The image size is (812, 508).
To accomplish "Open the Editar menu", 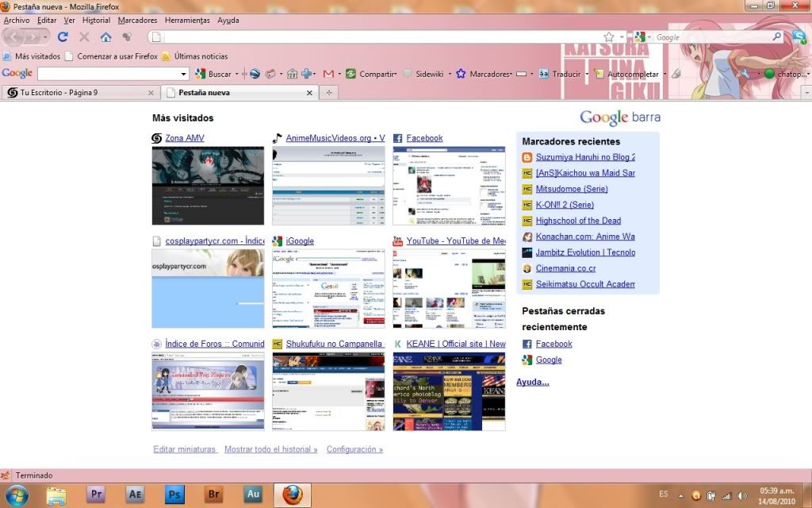I will click(x=47, y=20).
